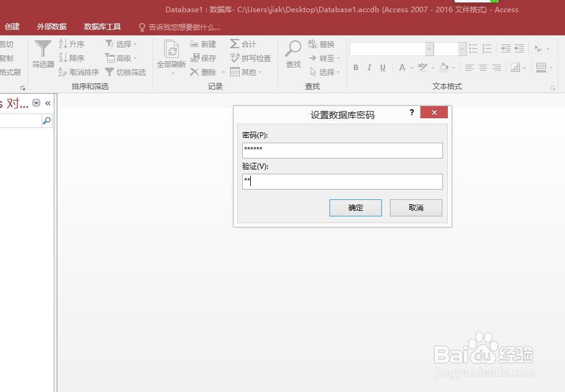
Task: Open the 转至 go-to dropdown
Action: click(x=324, y=58)
